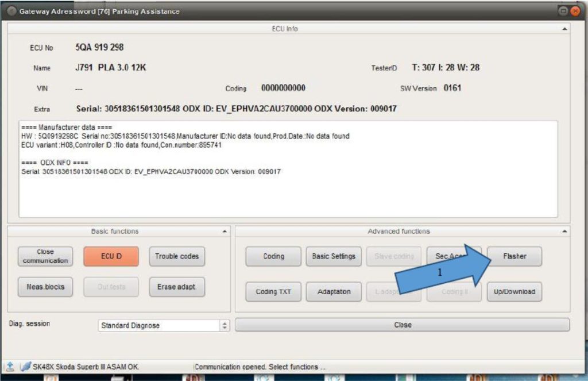
Task: Collapse the Advanced functions panel
Action: [565, 231]
